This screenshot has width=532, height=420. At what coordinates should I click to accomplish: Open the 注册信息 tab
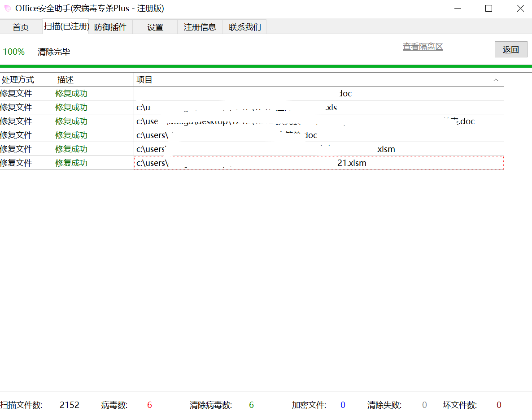(200, 27)
